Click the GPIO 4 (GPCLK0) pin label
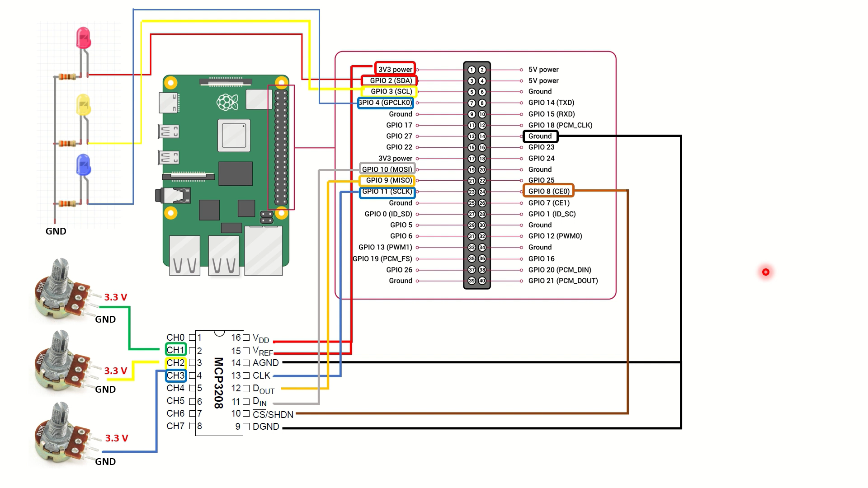 [388, 103]
